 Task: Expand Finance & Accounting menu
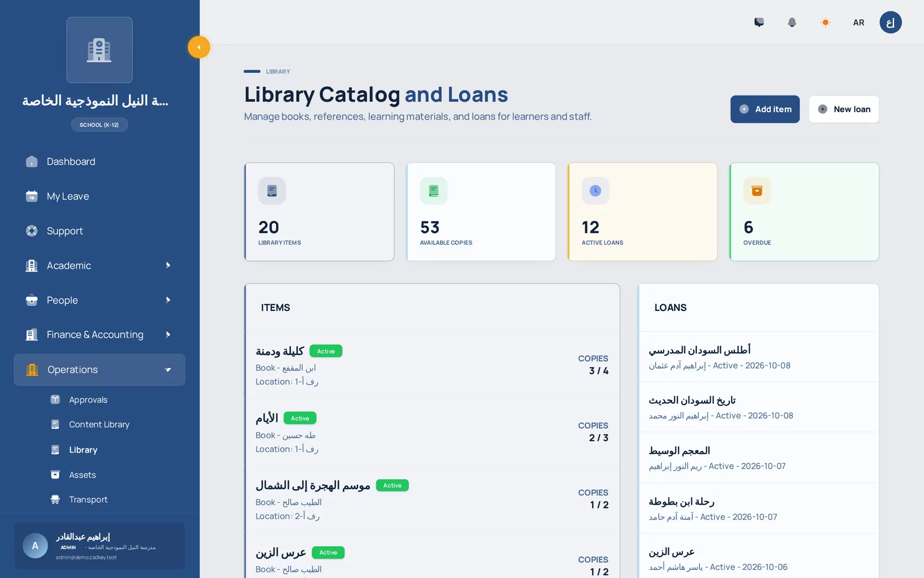click(x=99, y=335)
